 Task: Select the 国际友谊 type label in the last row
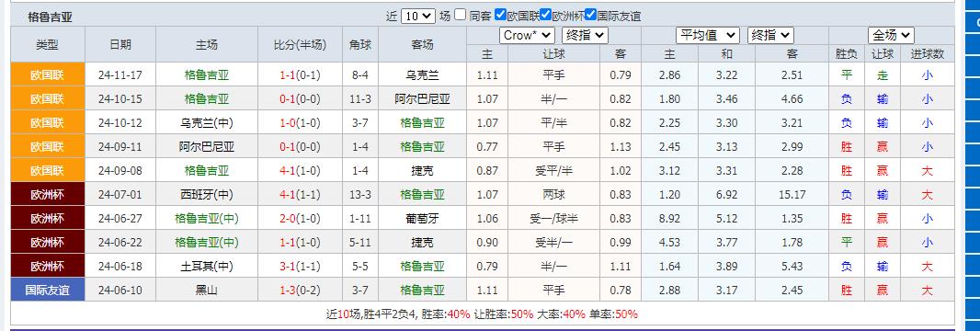coord(48,290)
